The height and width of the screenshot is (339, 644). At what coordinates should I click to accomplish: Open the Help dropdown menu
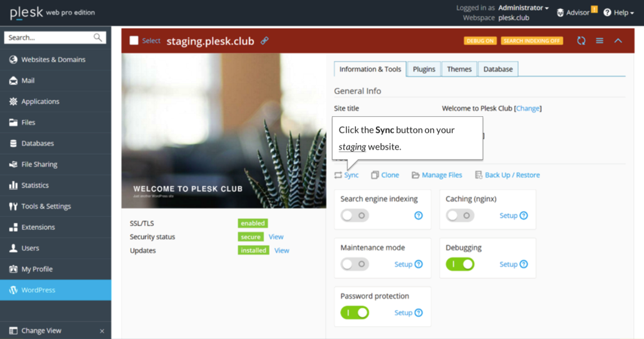click(x=618, y=13)
